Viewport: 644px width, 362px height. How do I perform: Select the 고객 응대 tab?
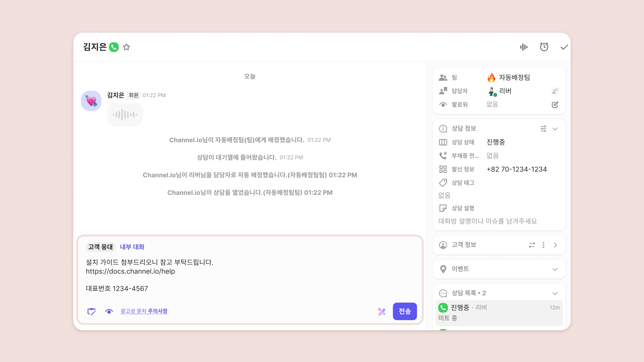[x=100, y=247]
